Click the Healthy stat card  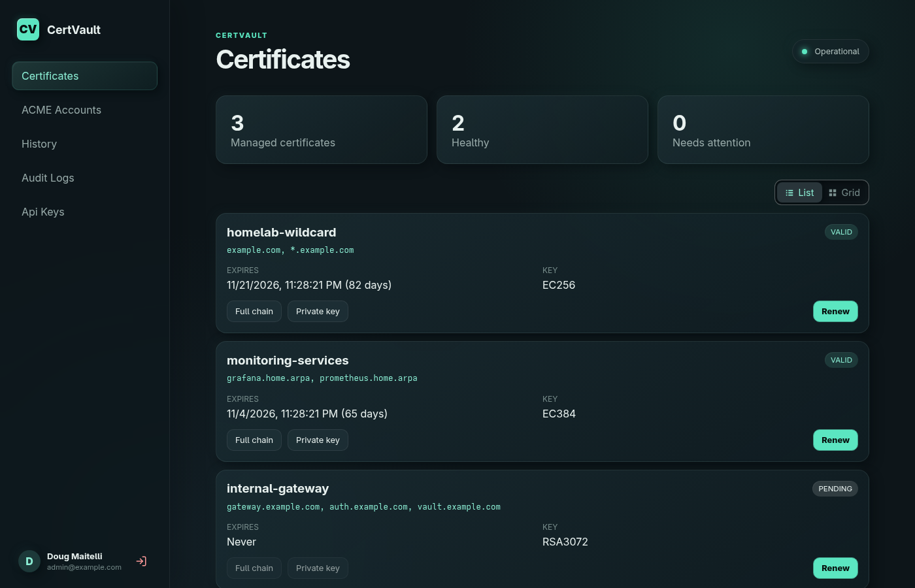pos(542,130)
